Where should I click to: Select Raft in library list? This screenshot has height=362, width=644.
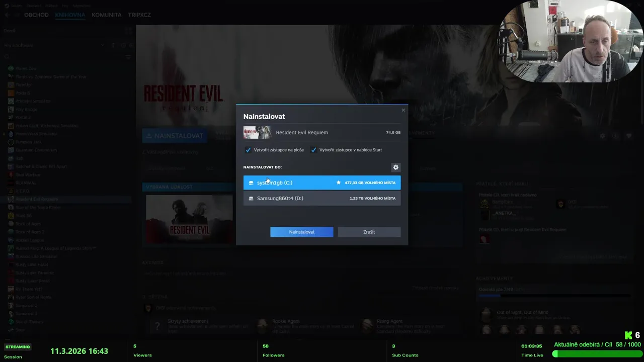coord(20,158)
